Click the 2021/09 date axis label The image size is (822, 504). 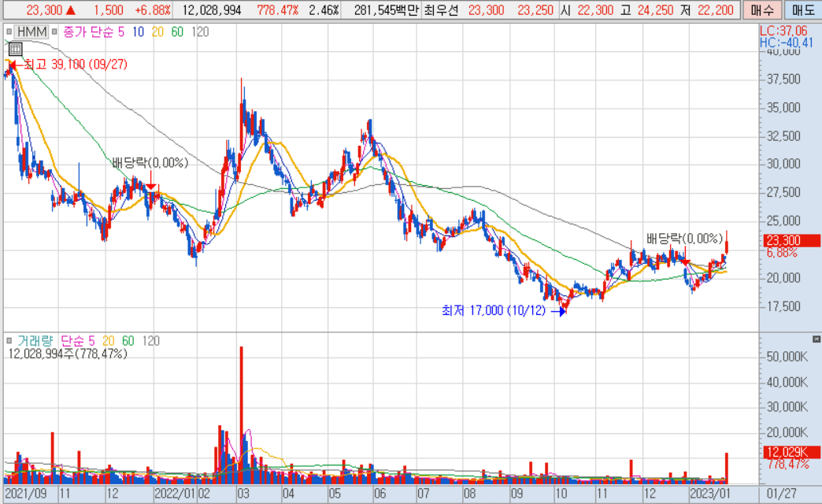(25, 494)
